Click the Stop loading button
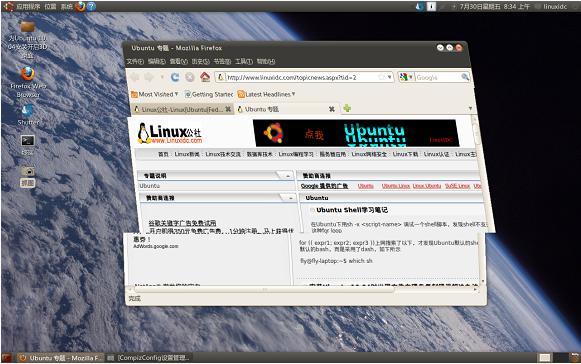The width and height of the screenshot is (581, 364). point(190,77)
